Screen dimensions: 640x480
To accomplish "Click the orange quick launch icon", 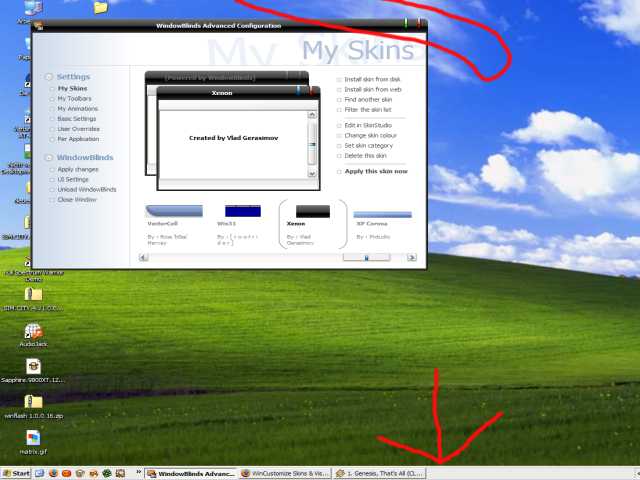I will (x=67, y=473).
